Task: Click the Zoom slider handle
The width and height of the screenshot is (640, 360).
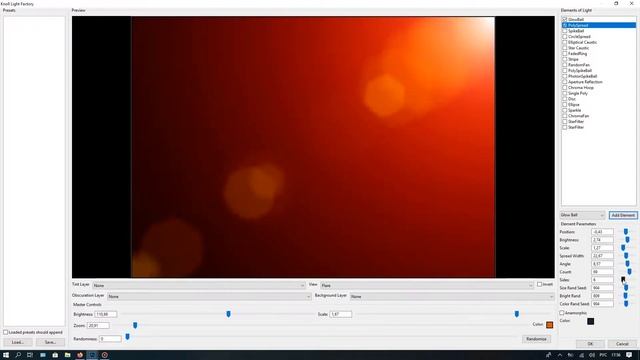Action: (135, 325)
